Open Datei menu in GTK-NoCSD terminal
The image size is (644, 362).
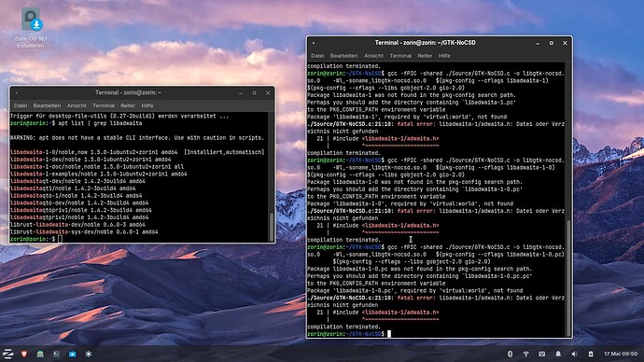click(x=317, y=56)
